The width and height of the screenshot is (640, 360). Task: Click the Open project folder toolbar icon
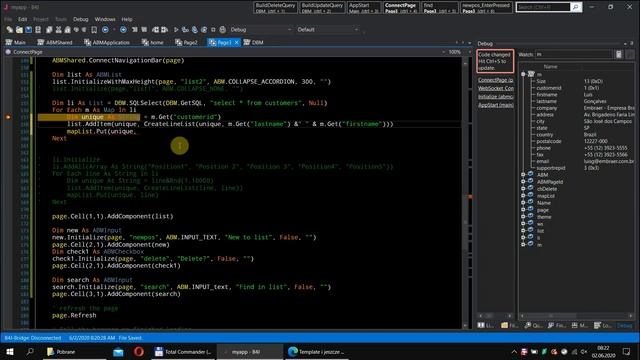coord(19,30)
